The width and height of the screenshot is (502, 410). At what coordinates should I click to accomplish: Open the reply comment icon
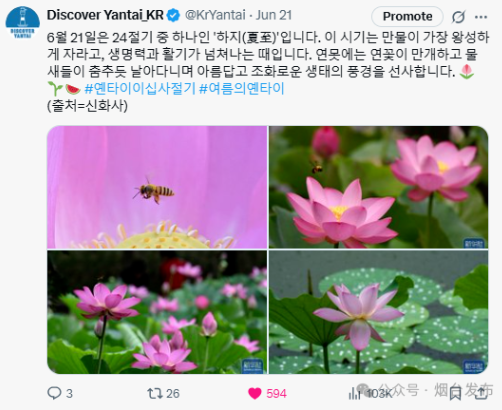(x=54, y=393)
